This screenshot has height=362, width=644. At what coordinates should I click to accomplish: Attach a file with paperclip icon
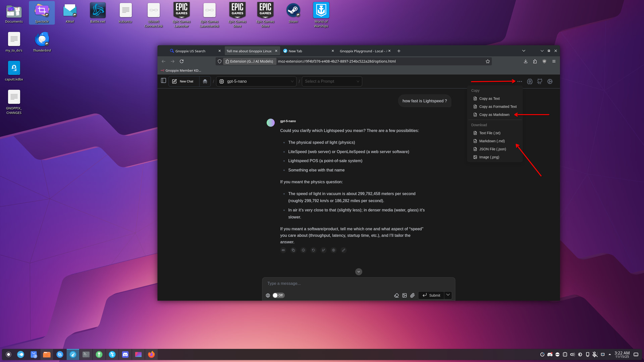click(413, 295)
